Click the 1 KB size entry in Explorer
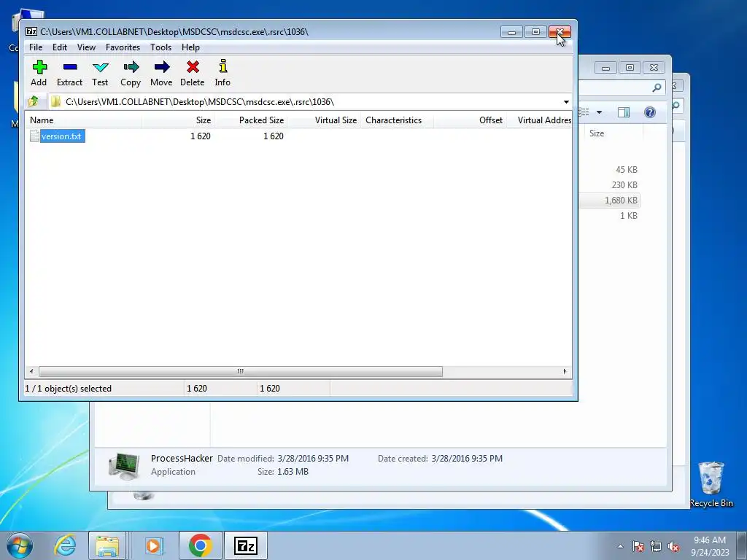Screen dimensions: 747x560 tap(628, 216)
